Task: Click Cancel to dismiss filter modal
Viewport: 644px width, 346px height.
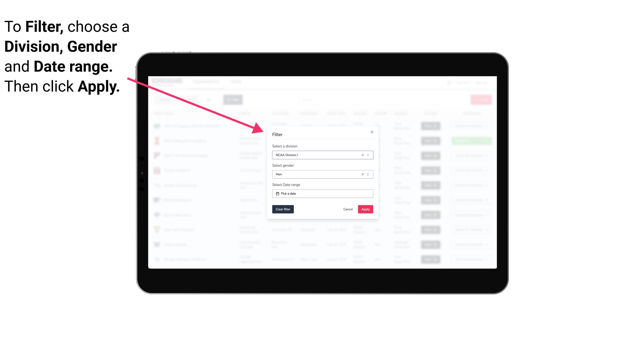Action: [x=348, y=209]
